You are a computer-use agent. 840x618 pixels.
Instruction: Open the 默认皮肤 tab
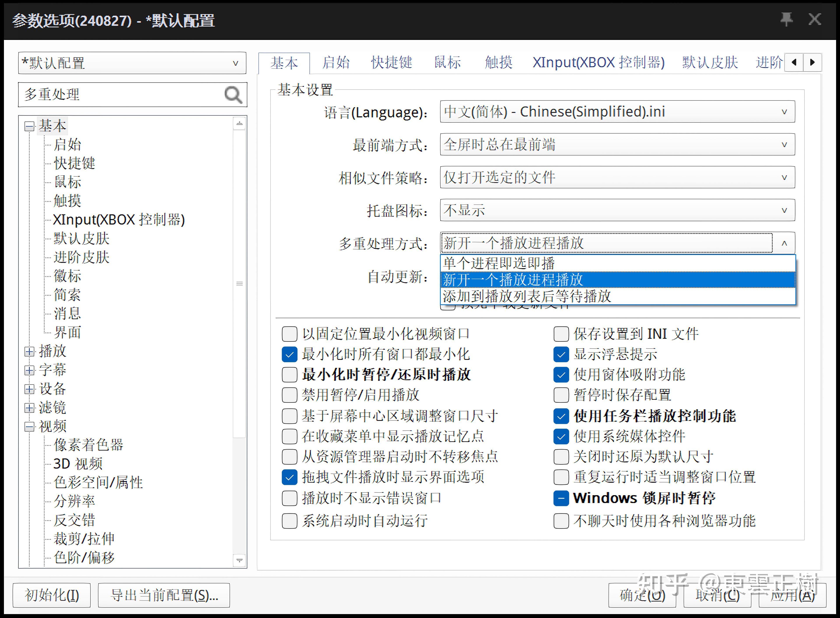710,63
